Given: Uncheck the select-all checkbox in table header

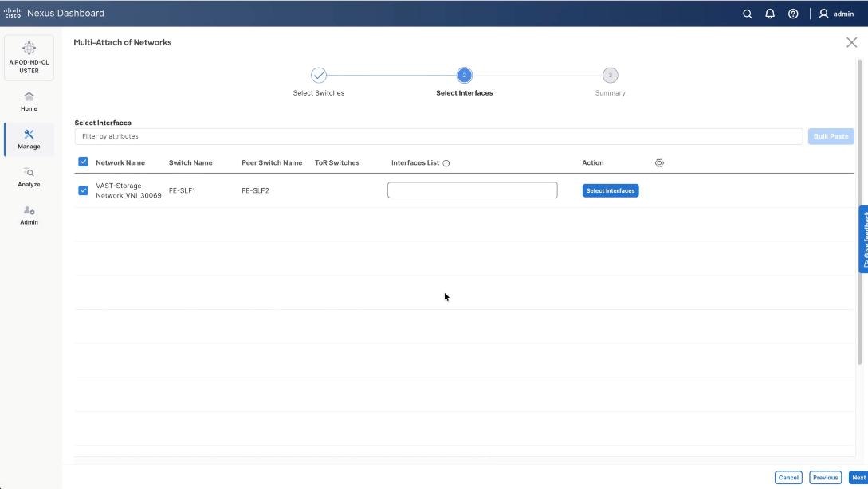Looking at the screenshot, I should coord(83,161).
